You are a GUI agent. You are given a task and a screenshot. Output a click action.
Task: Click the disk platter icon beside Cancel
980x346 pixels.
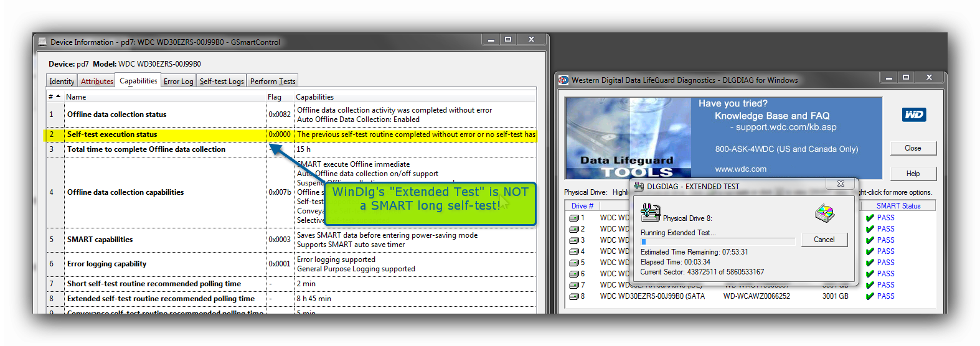(824, 213)
